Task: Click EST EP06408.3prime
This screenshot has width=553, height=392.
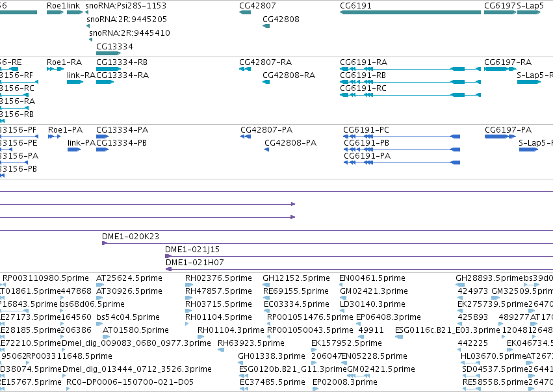Action: (389, 317)
